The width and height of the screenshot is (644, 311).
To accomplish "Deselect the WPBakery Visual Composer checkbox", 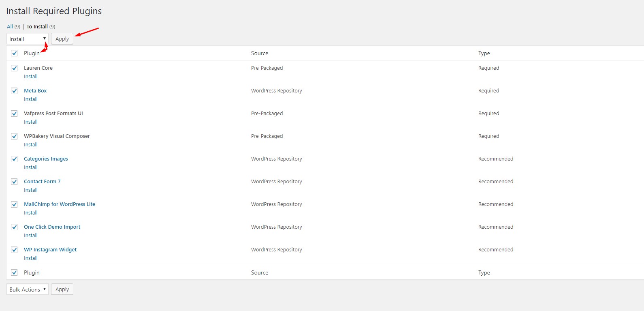I will (14, 136).
